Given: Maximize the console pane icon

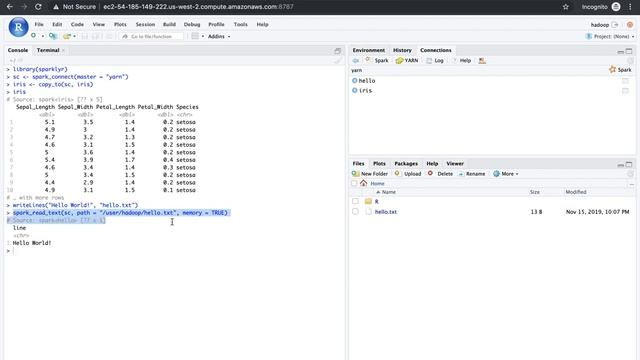Looking at the screenshot, I should (338, 51).
